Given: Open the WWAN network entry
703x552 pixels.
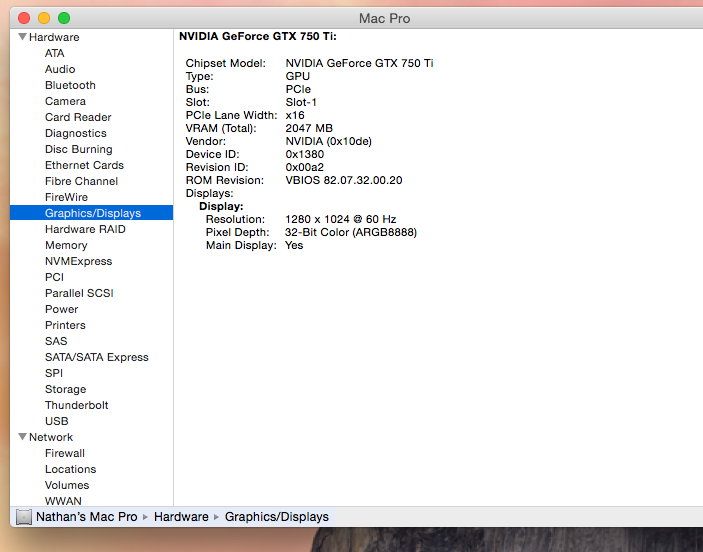Looking at the screenshot, I should click(63, 501).
